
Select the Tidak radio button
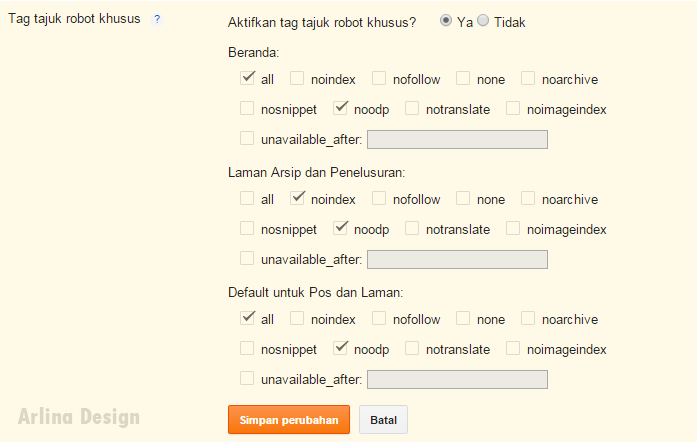coord(484,21)
